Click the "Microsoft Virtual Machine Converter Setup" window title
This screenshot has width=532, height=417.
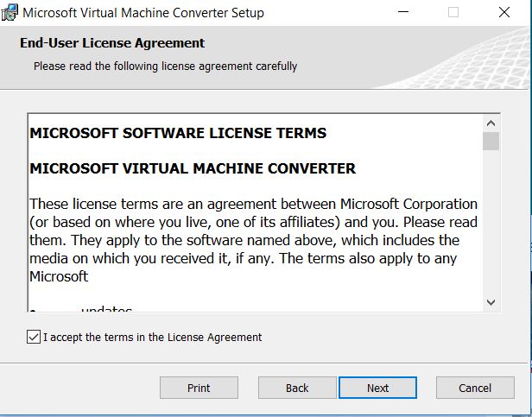(x=142, y=13)
